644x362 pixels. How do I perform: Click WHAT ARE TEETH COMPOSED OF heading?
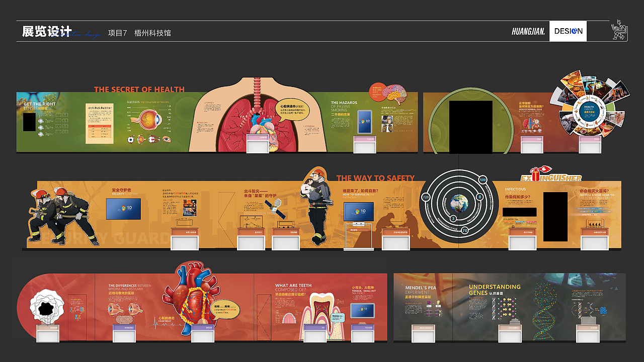(x=293, y=288)
